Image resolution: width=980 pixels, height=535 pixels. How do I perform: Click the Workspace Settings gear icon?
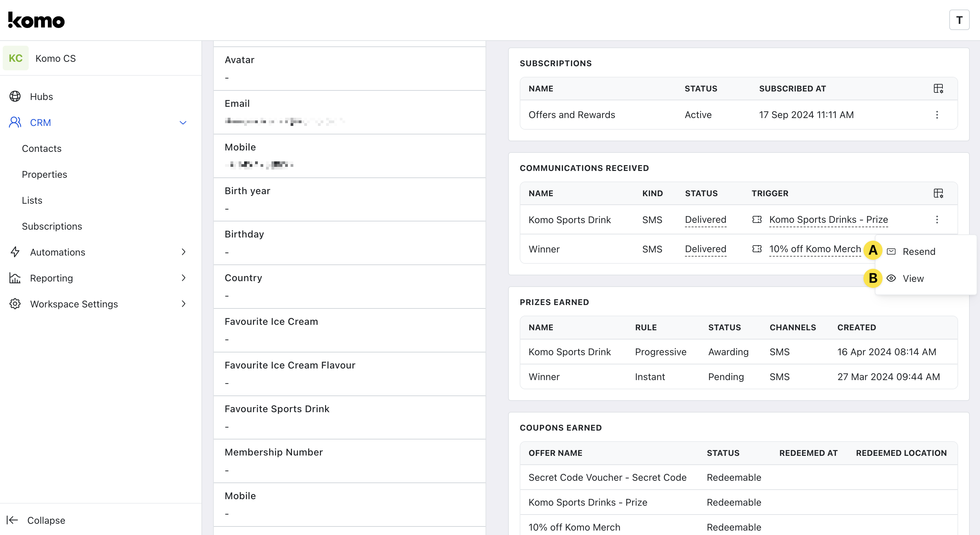(15, 304)
